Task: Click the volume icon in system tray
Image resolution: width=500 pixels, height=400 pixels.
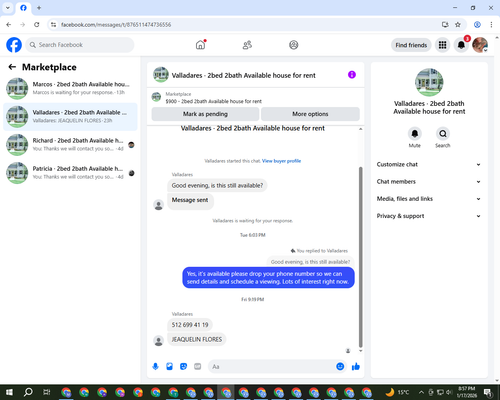Action: pos(449,392)
